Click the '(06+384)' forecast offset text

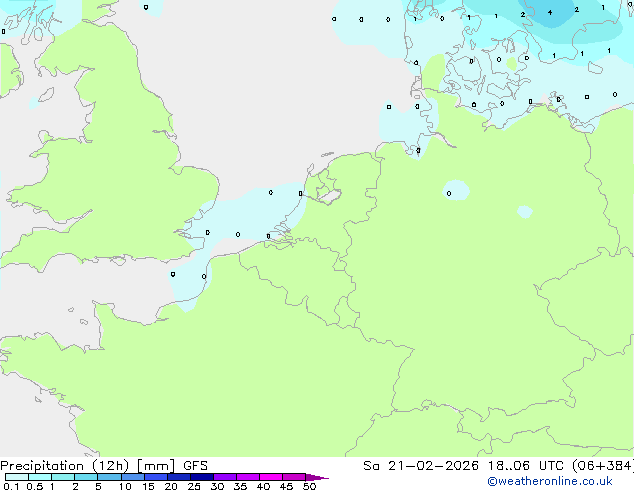(603, 466)
